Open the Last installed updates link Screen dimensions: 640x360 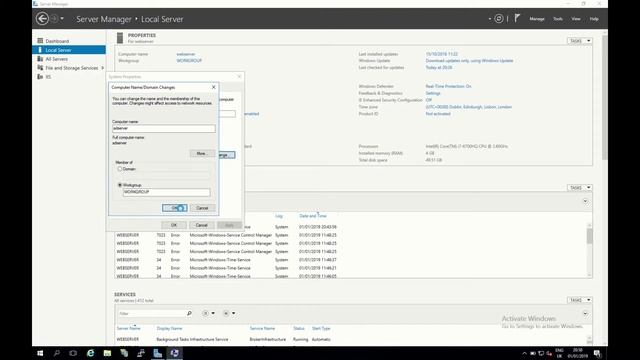442,54
